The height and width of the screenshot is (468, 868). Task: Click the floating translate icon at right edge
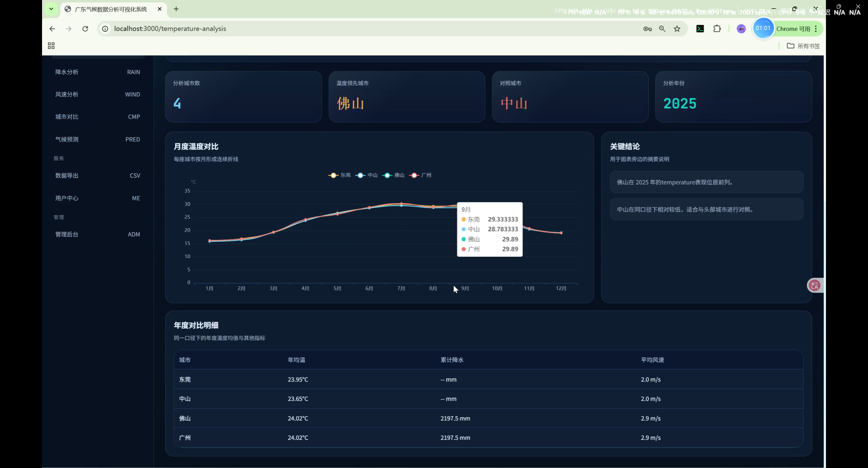click(x=814, y=285)
